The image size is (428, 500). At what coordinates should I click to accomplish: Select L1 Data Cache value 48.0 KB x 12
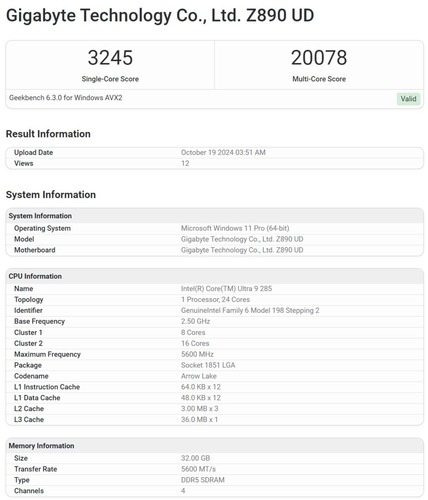tap(201, 398)
